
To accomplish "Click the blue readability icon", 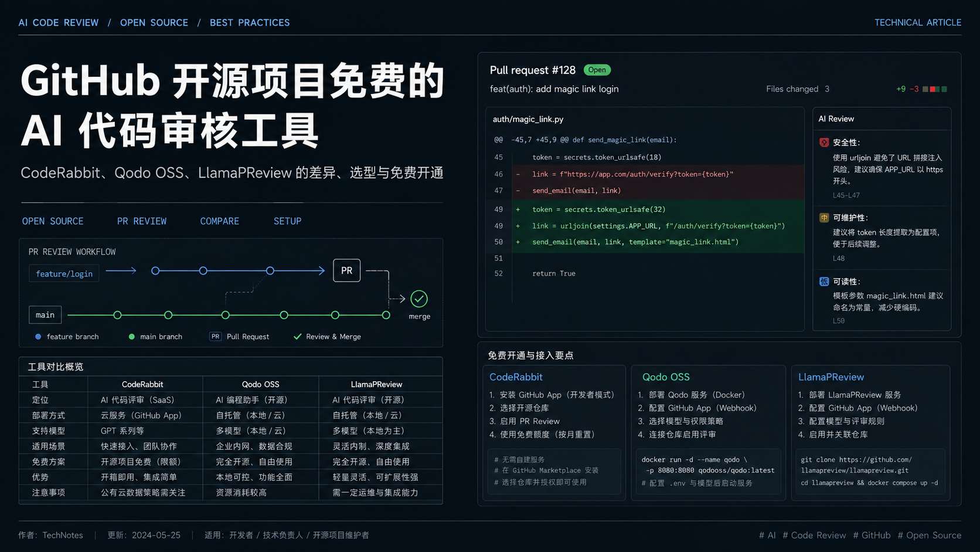I will pos(824,282).
